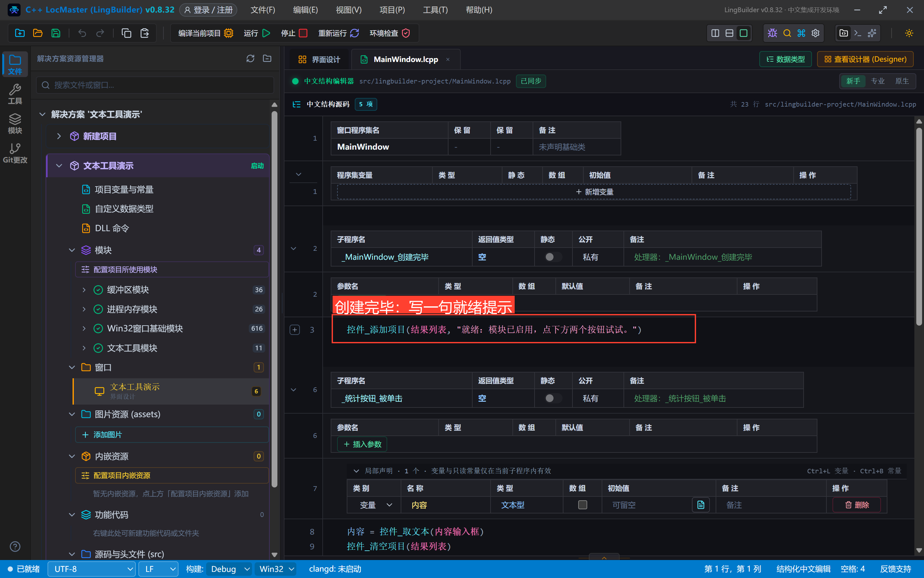
Task: Open the 模块 sidebar panel
Action: (15, 124)
